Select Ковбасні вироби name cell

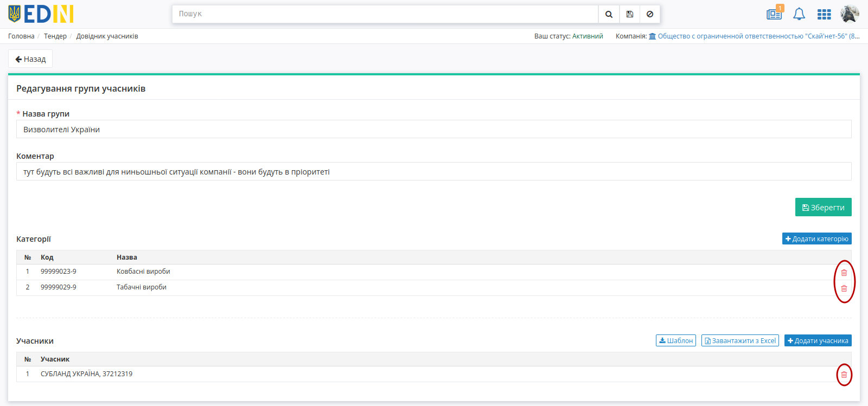pos(143,272)
